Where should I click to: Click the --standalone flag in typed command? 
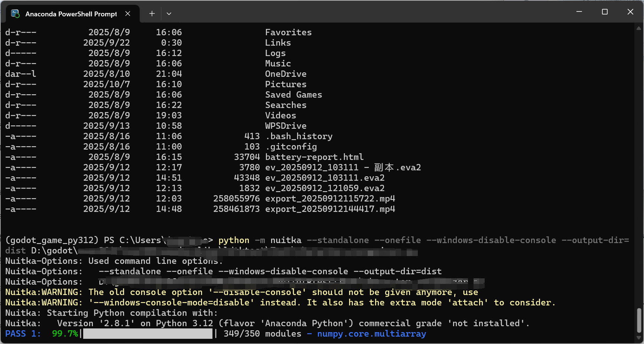338,240
